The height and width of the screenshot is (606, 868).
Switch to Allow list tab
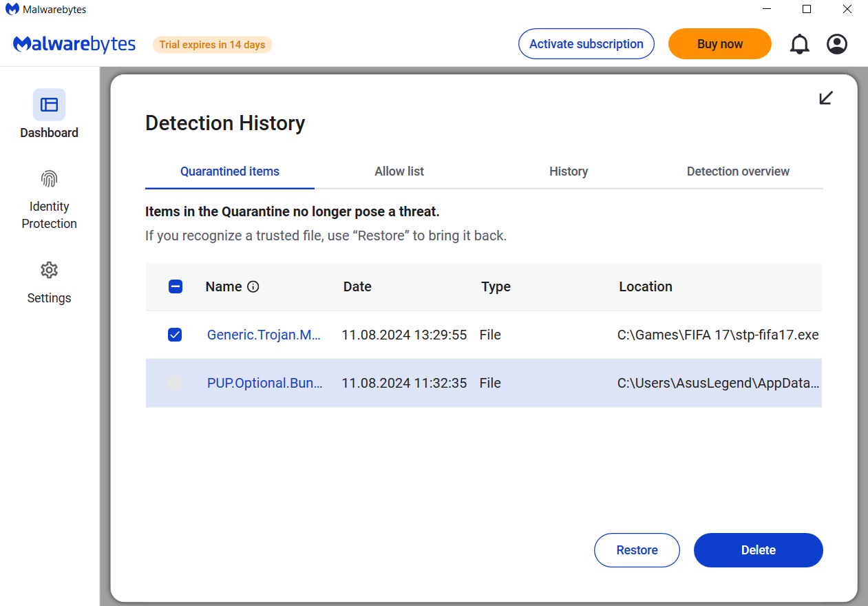pos(399,171)
